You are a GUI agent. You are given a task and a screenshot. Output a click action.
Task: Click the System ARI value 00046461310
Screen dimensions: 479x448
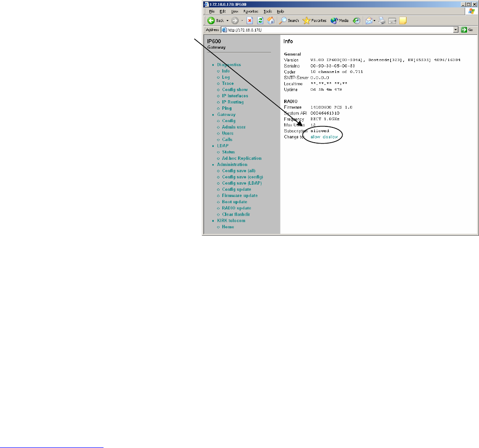[x=325, y=113]
